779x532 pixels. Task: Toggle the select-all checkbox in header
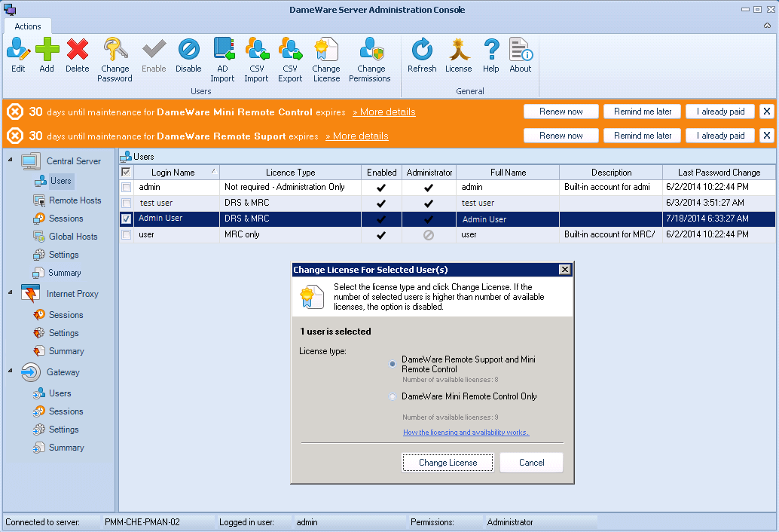tap(126, 172)
